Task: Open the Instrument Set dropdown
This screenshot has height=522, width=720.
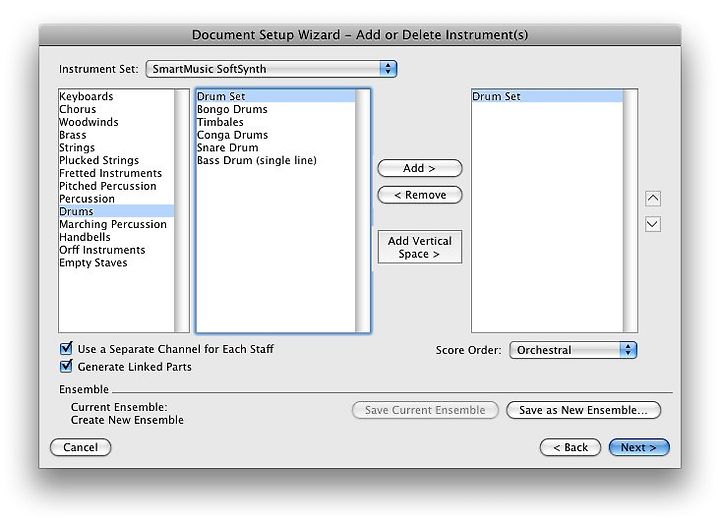Action: point(271,69)
